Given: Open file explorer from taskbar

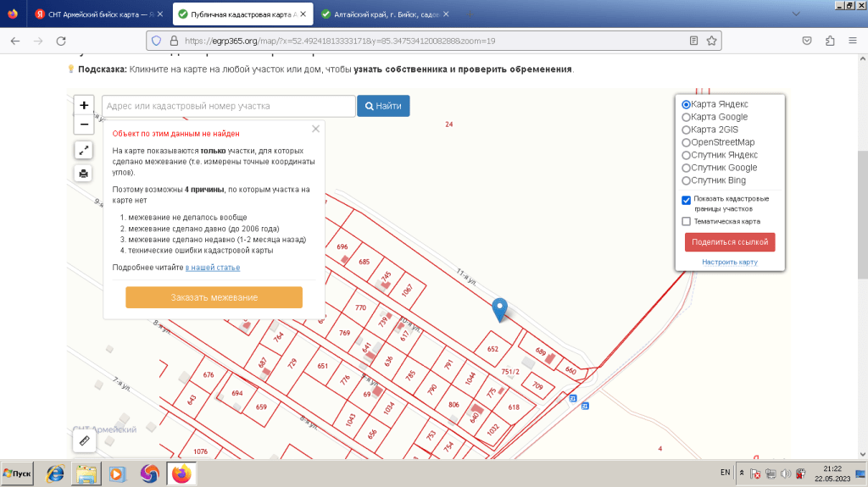Looking at the screenshot, I should pos(86,473).
